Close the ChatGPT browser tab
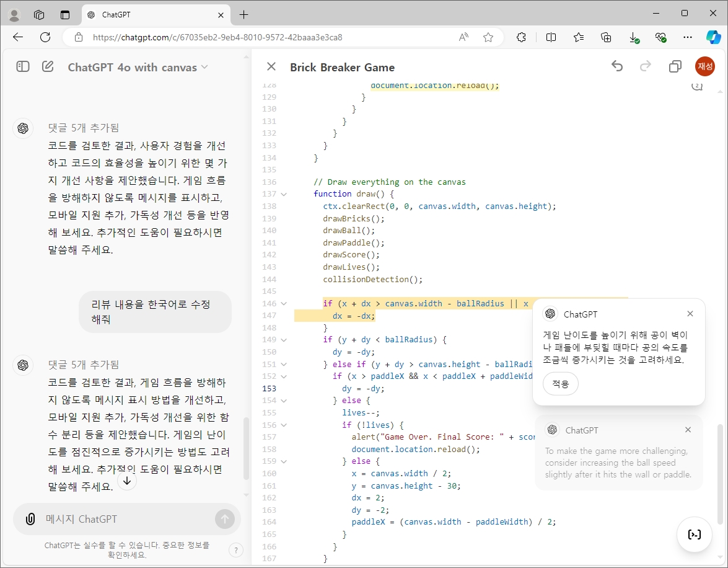Screen dimensions: 728x568 point(221,15)
